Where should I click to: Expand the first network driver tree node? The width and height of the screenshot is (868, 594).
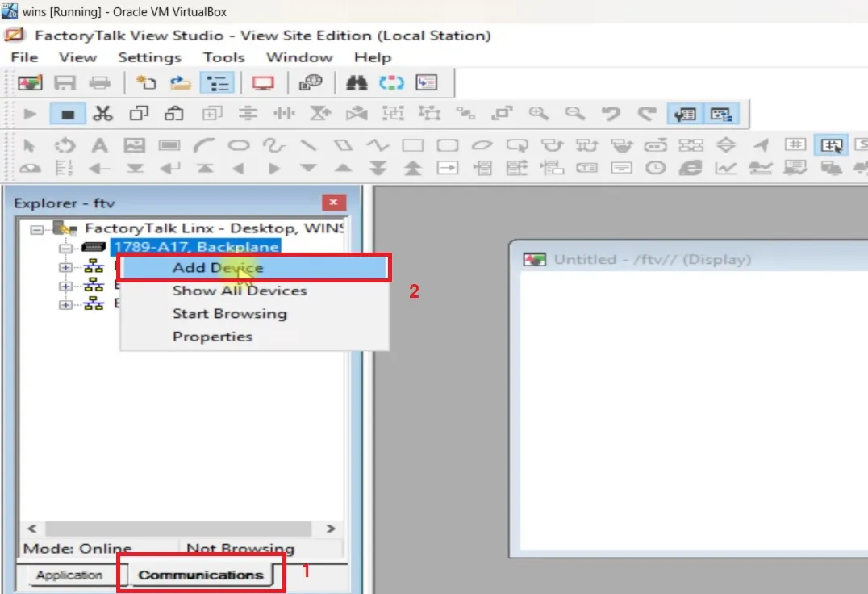[x=66, y=266]
